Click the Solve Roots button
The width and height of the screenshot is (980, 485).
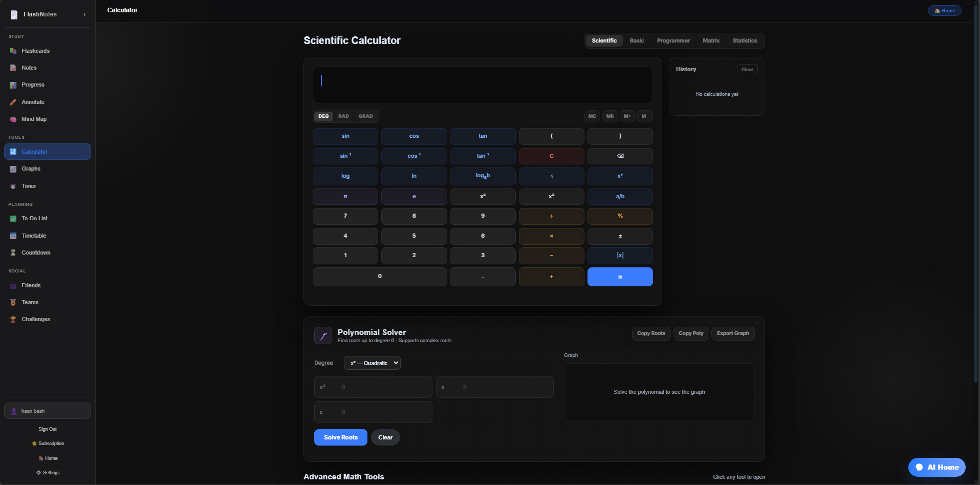click(340, 437)
